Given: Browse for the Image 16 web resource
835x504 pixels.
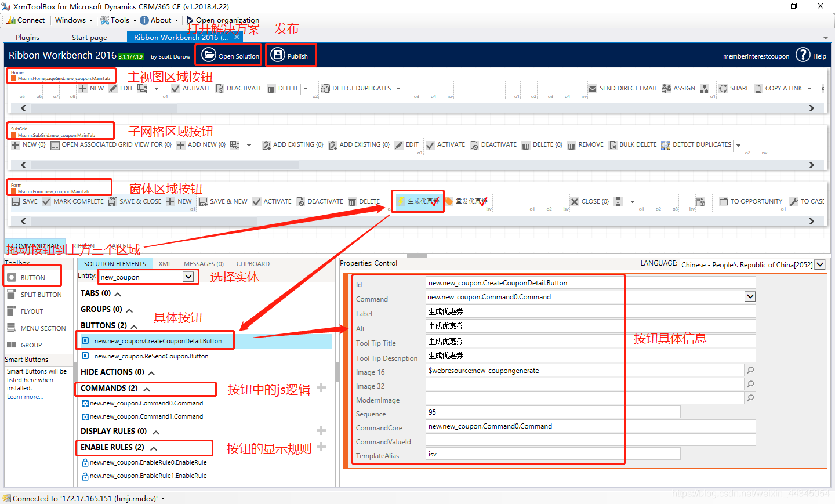Looking at the screenshot, I should tap(750, 370).
